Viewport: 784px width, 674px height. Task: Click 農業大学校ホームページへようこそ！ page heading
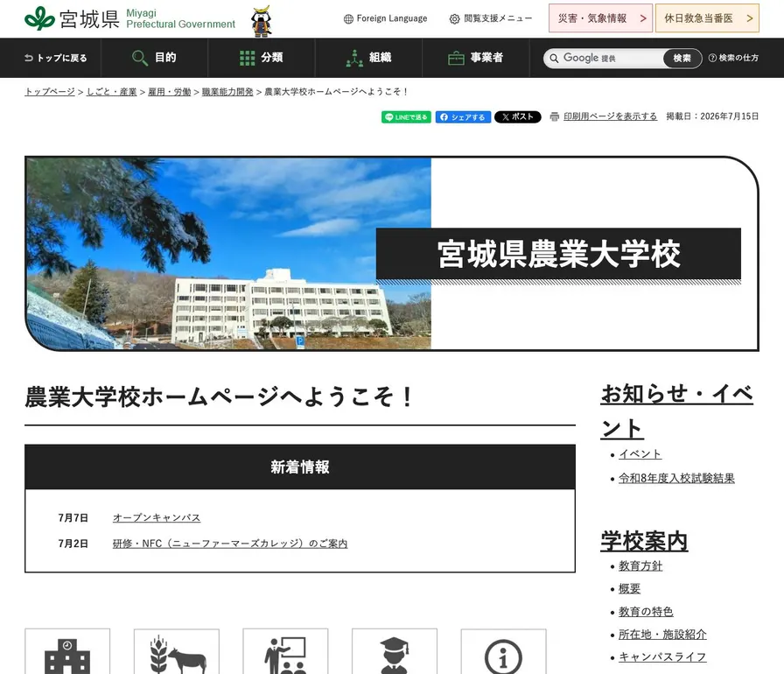point(220,397)
